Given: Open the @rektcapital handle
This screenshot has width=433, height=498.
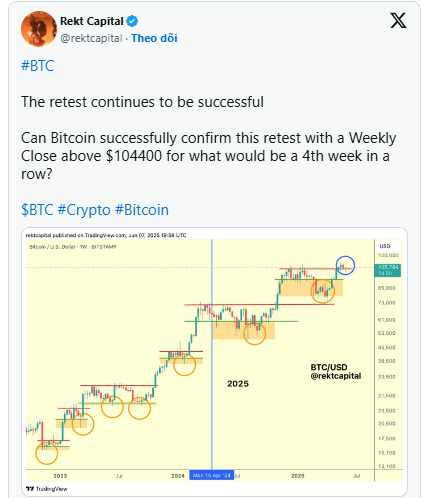Looking at the screenshot, I should [91, 38].
